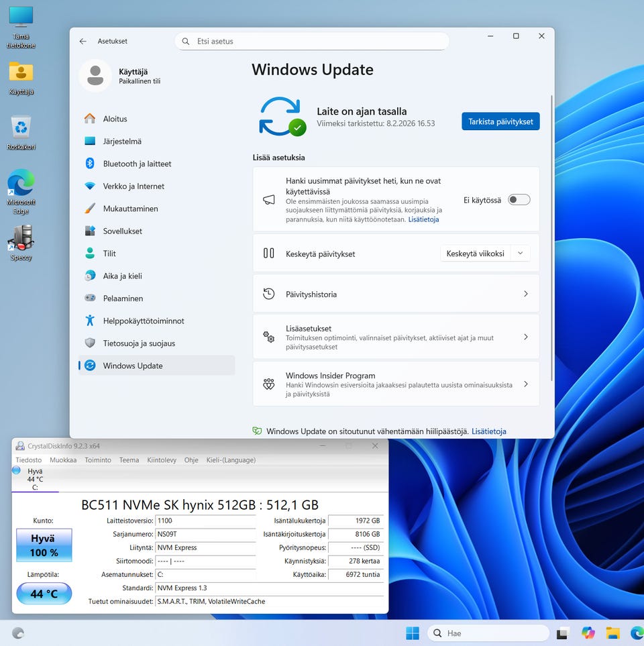Image resolution: width=644 pixels, height=646 pixels.
Task: Open Bluetooth ja laitteet settings
Action: click(137, 164)
